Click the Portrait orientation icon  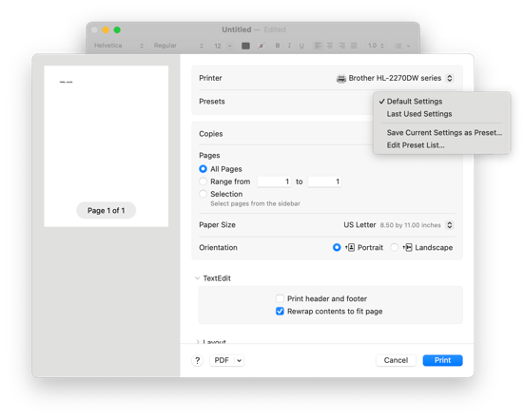(x=350, y=247)
